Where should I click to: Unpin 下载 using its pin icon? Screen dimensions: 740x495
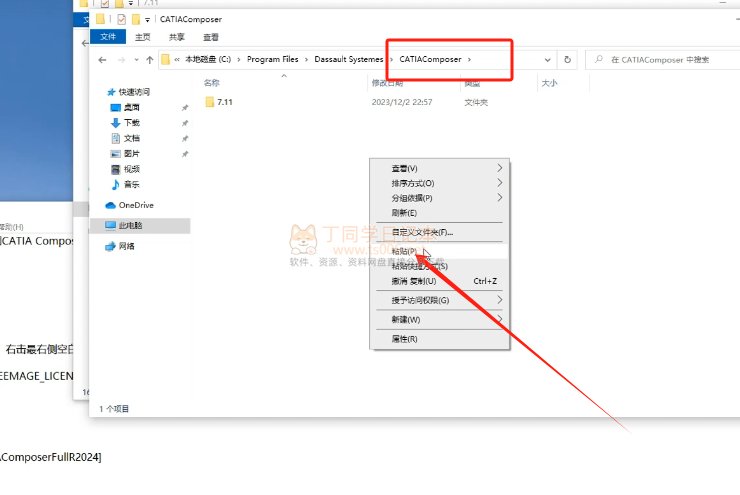click(x=185, y=123)
